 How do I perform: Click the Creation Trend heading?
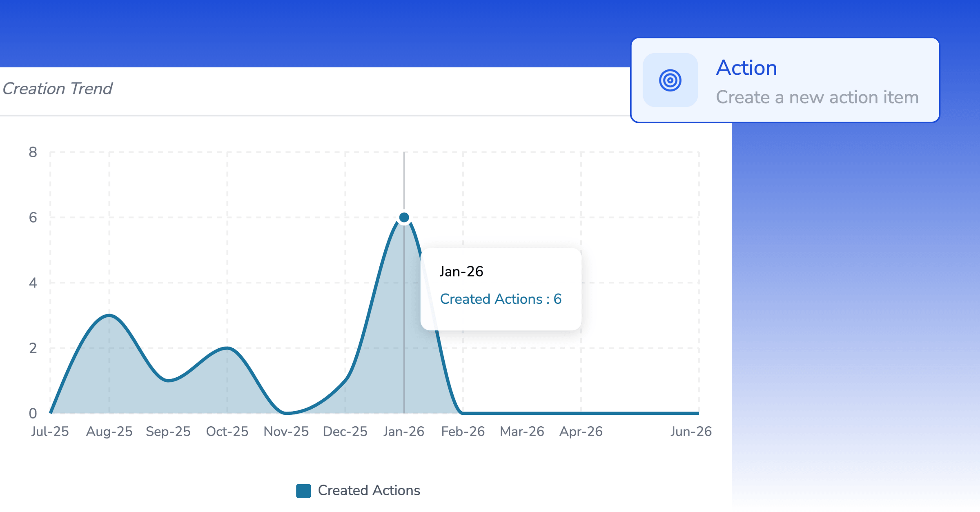(x=57, y=89)
